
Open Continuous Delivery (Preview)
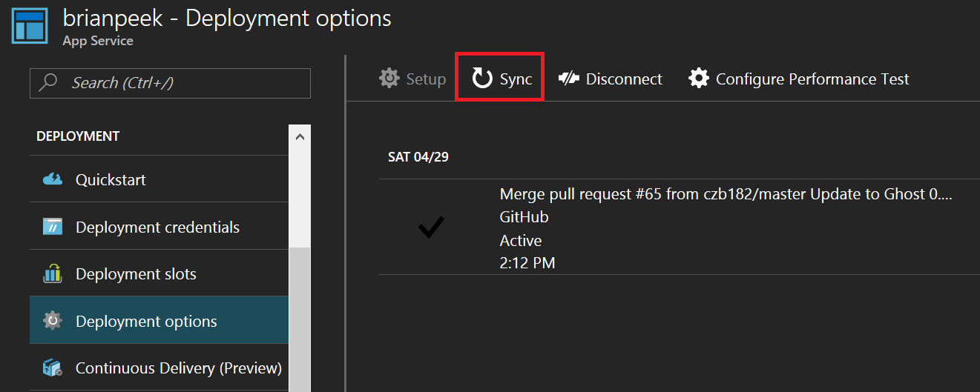point(159,368)
